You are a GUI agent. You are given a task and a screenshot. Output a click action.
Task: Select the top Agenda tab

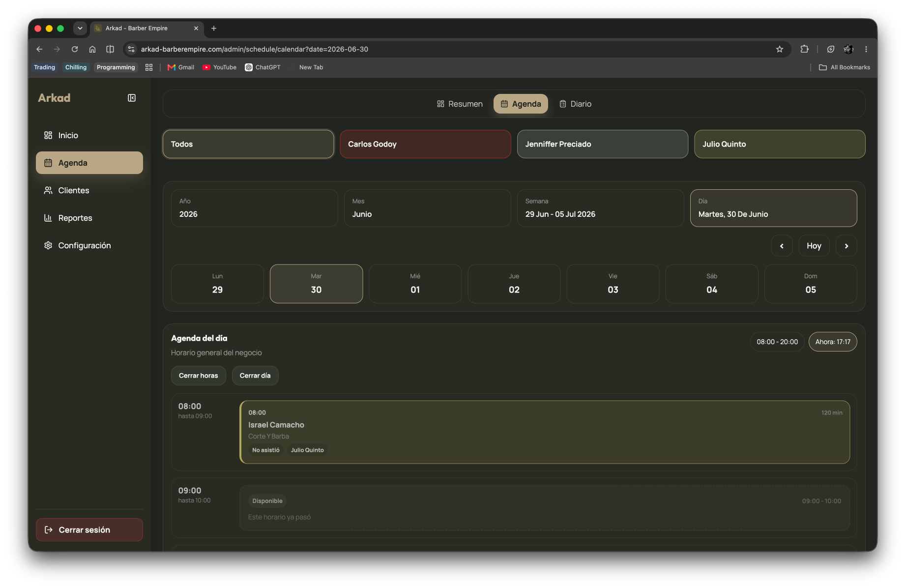pyautogui.click(x=521, y=104)
